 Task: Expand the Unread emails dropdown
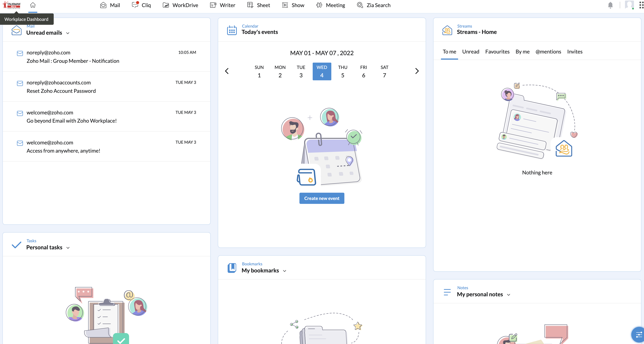[68, 33]
